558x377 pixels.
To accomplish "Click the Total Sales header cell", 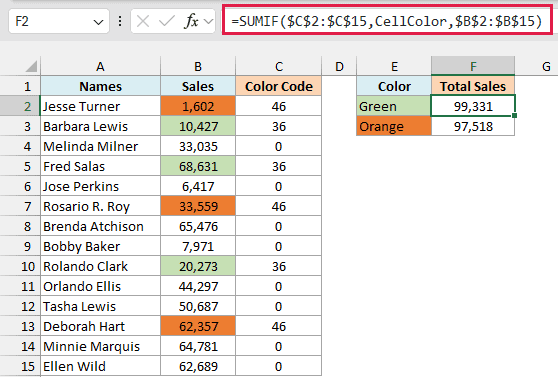I will [473, 86].
